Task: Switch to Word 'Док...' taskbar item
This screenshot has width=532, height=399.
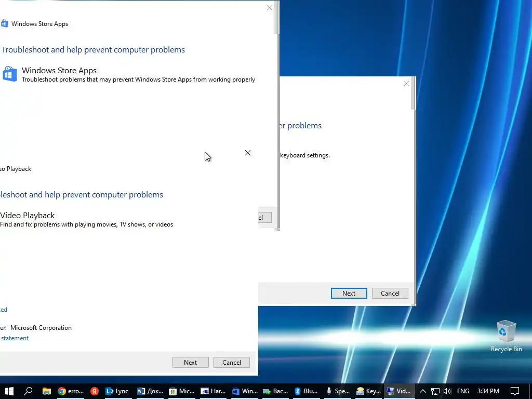Action: 150,391
